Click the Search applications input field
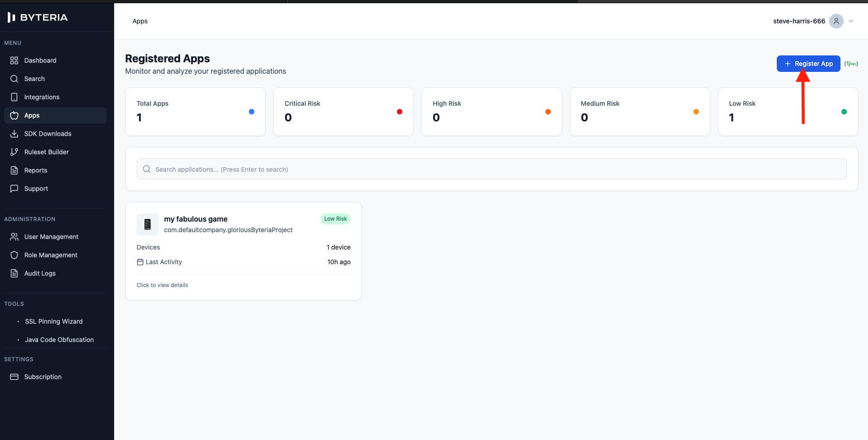 coord(491,169)
